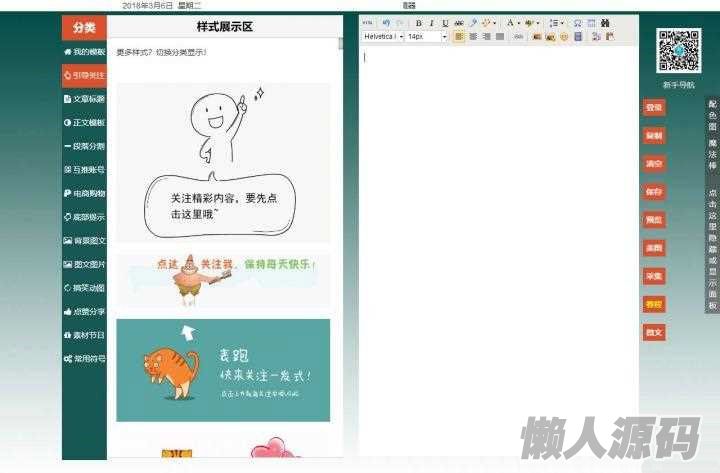This screenshot has height=473, width=720.
Task: Click the blue video insert icon
Action: pos(578,36)
